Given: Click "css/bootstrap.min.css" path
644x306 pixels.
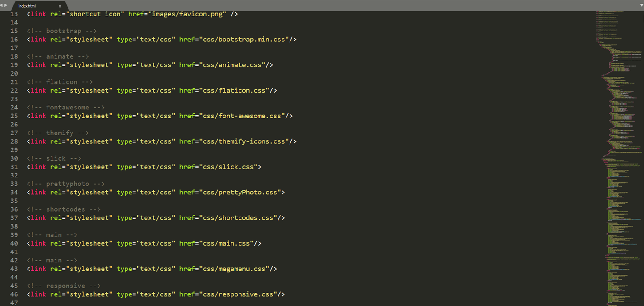Looking at the screenshot, I should tap(244, 40).
